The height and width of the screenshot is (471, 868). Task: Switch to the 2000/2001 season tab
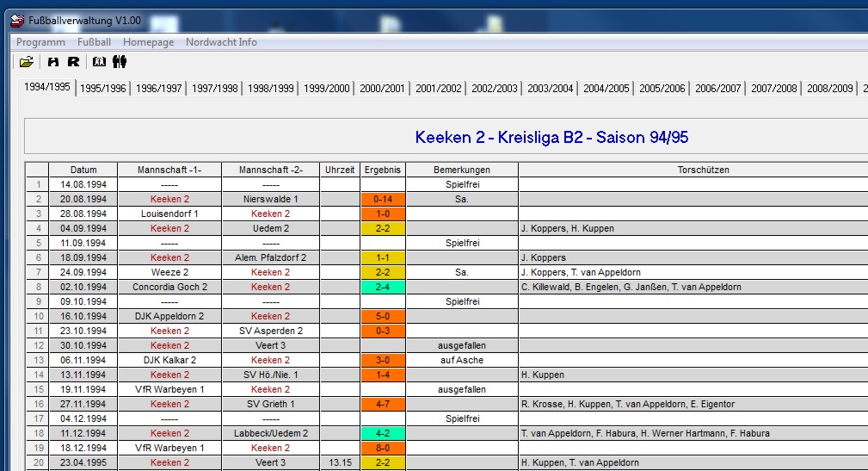382,89
